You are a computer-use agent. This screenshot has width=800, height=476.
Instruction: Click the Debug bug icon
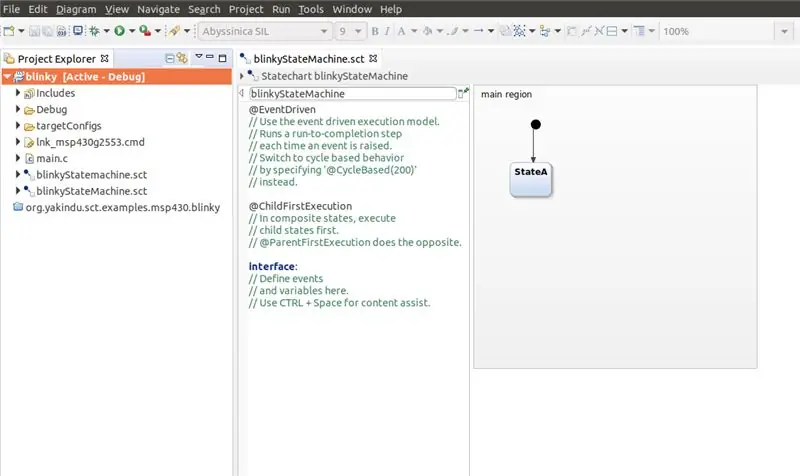[x=94, y=31]
